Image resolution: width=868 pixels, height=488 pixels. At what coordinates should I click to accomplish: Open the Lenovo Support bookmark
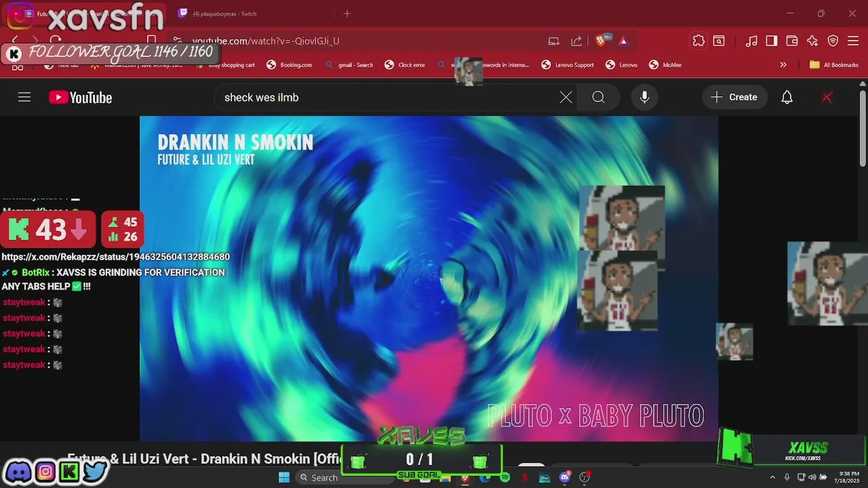point(567,65)
